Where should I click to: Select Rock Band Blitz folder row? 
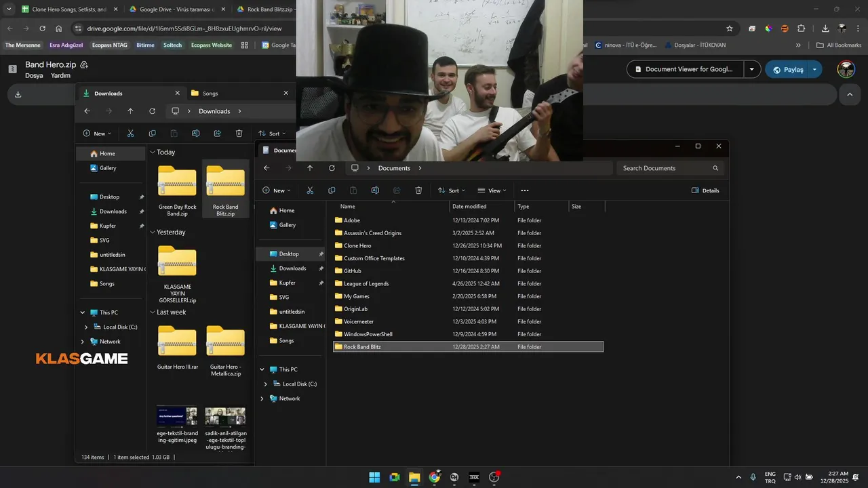[468, 347]
